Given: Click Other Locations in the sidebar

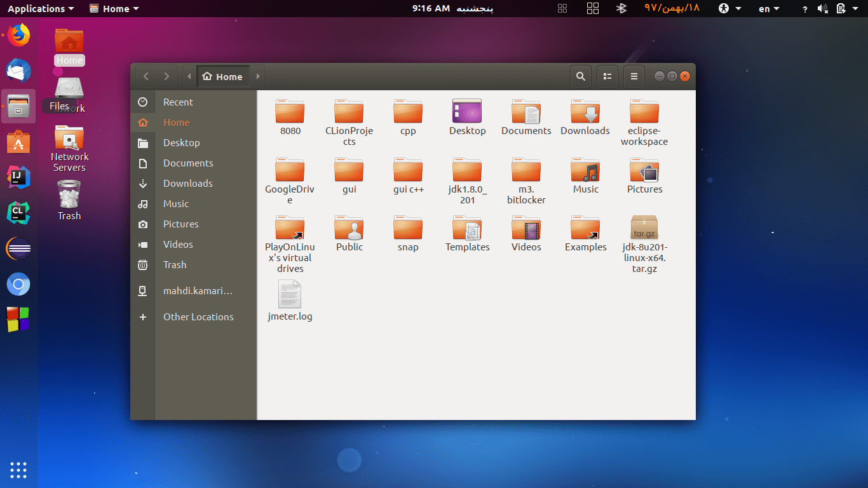Looking at the screenshot, I should click(x=199, y=316).
